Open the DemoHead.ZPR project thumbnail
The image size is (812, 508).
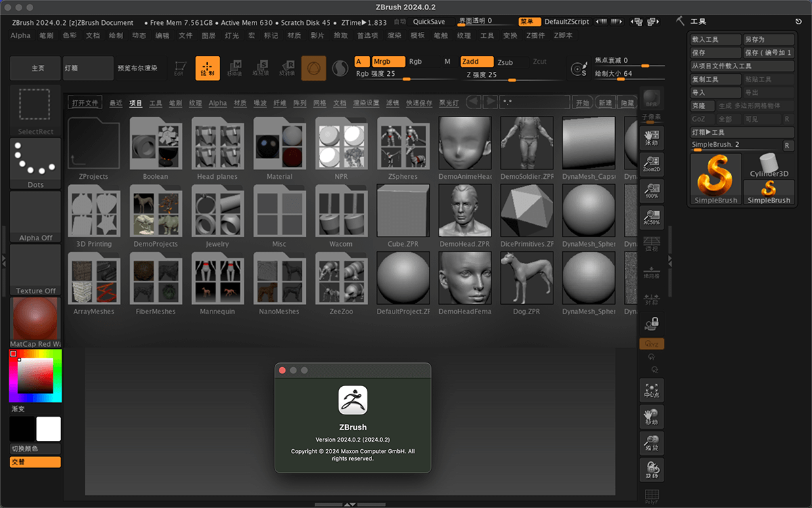click(465, 209)
